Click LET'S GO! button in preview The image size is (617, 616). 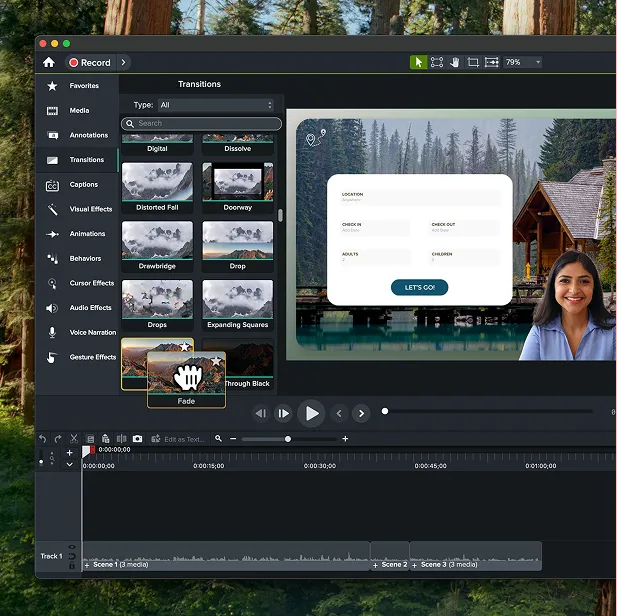(x=419, y=287)
